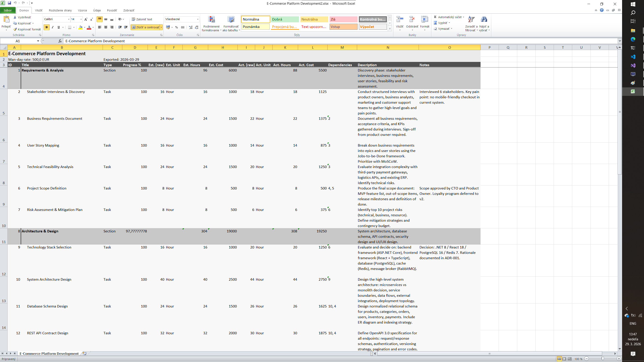Click Vymazať clear button

click(x=443, y=28)
